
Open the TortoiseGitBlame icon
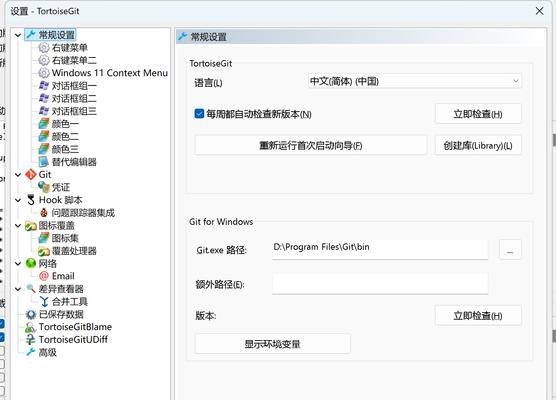[30, 327]
